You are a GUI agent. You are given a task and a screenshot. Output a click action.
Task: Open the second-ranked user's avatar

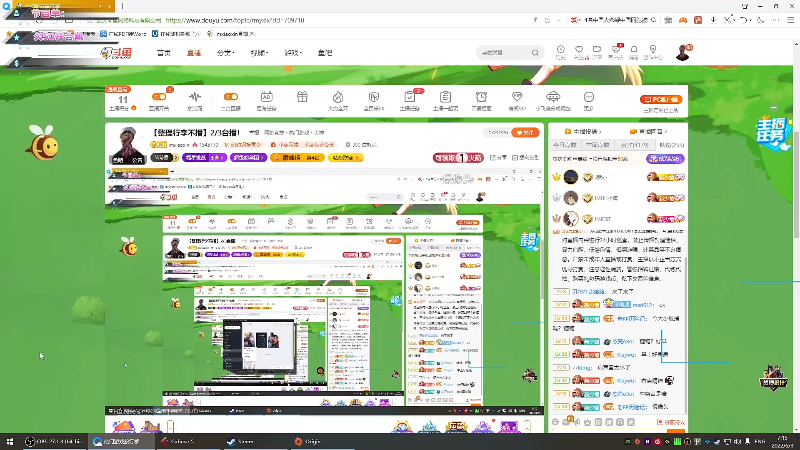pos(570,198)
